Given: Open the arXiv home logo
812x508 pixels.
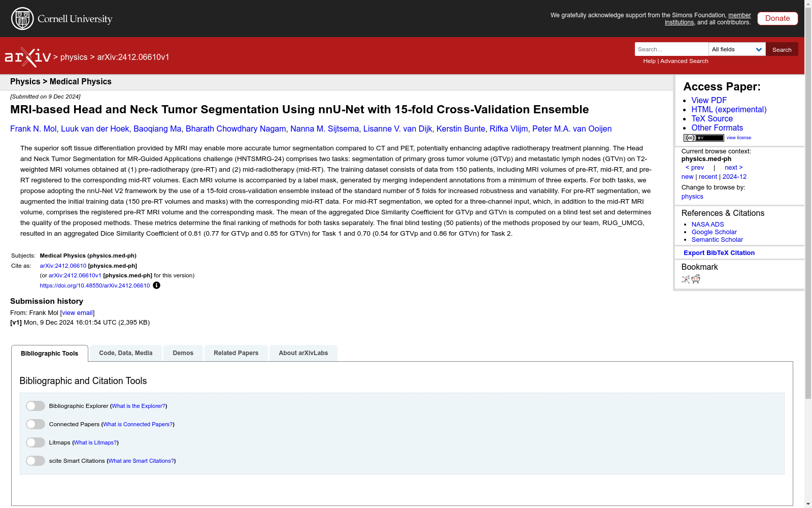Looking at the screenshot, I should [x=28, y=57].
